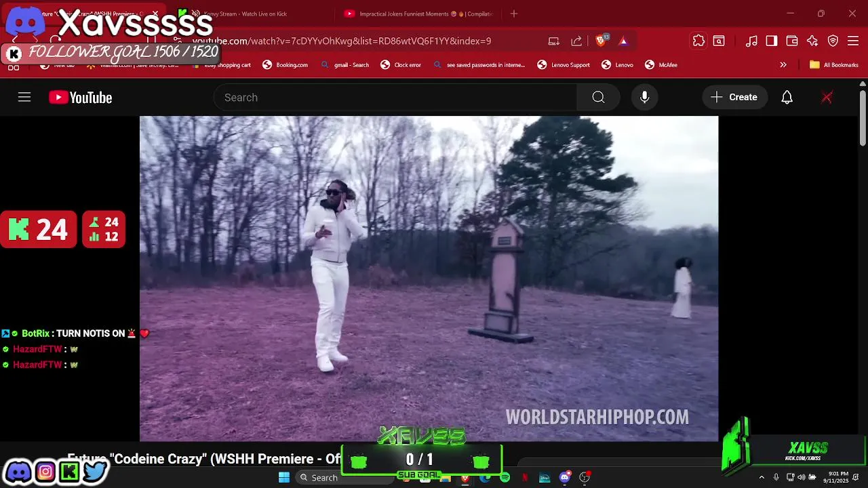The width and height of the screenshot is (868, 488).
Task: Click the YouTube page vertical scrollbar
Action: click(x=863, y=118)
